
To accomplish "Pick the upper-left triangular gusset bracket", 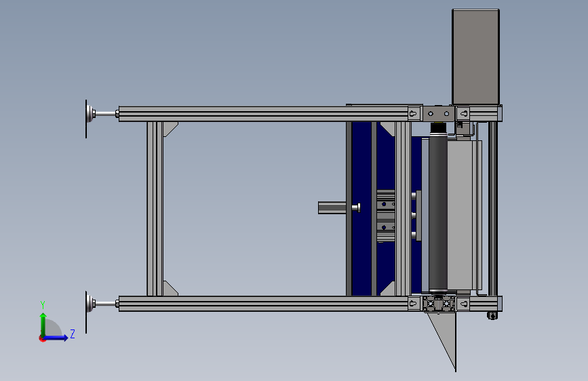I will (x=170, y=127).
